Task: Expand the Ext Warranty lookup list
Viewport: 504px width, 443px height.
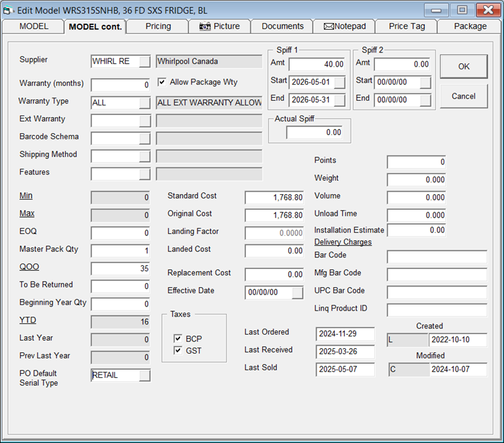Action: coord(144,121)
